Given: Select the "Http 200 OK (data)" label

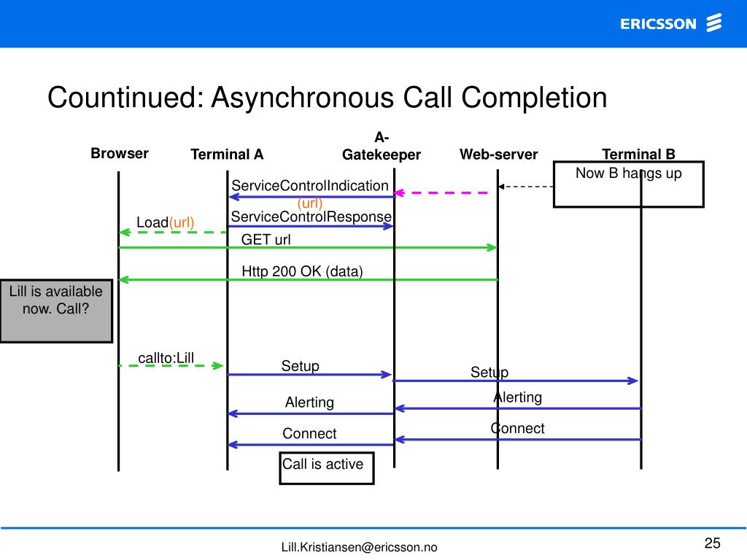Looking at the screenshot, I should pyautogui.click(x=302, y=271).
